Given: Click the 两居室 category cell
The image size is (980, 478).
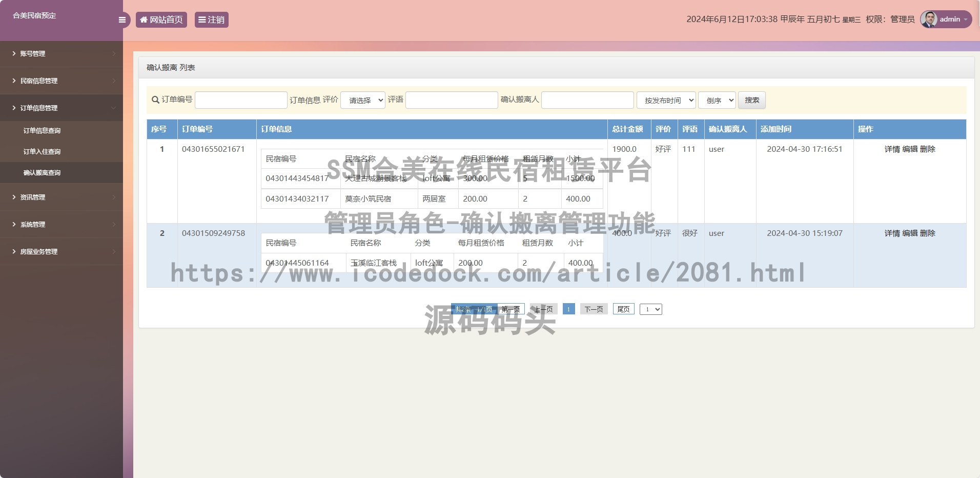Looking at the screenshot, I should 434,199.
